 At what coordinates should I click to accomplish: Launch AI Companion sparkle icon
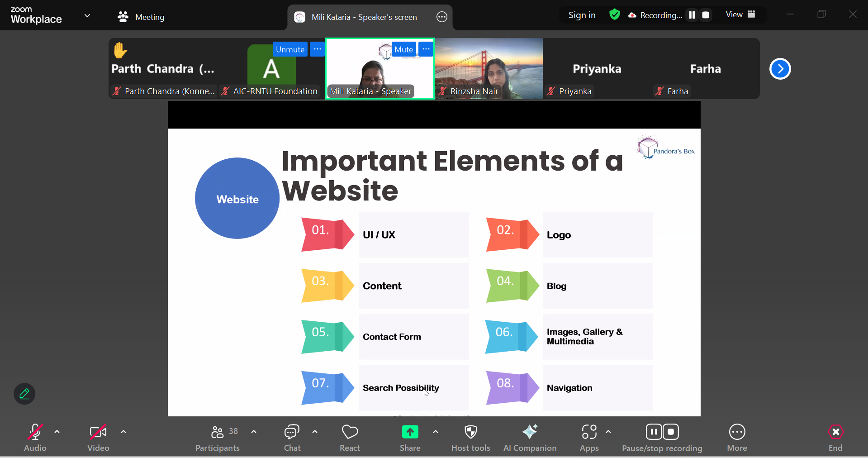(x=530, y=433)
